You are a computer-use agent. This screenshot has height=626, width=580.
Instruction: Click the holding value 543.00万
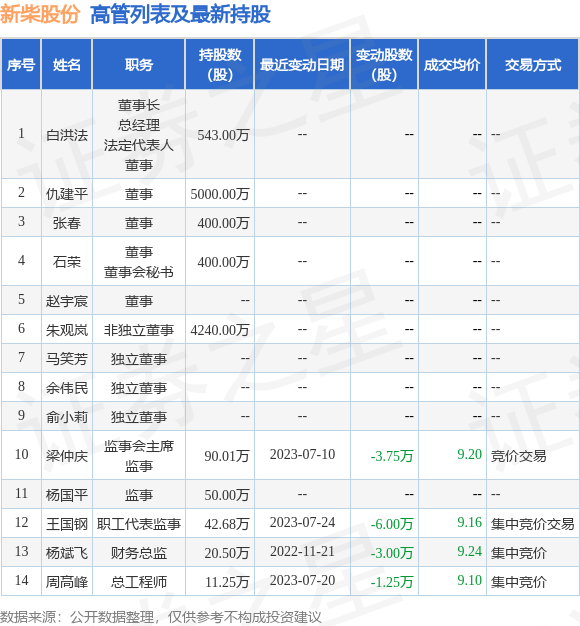[223, 135]
